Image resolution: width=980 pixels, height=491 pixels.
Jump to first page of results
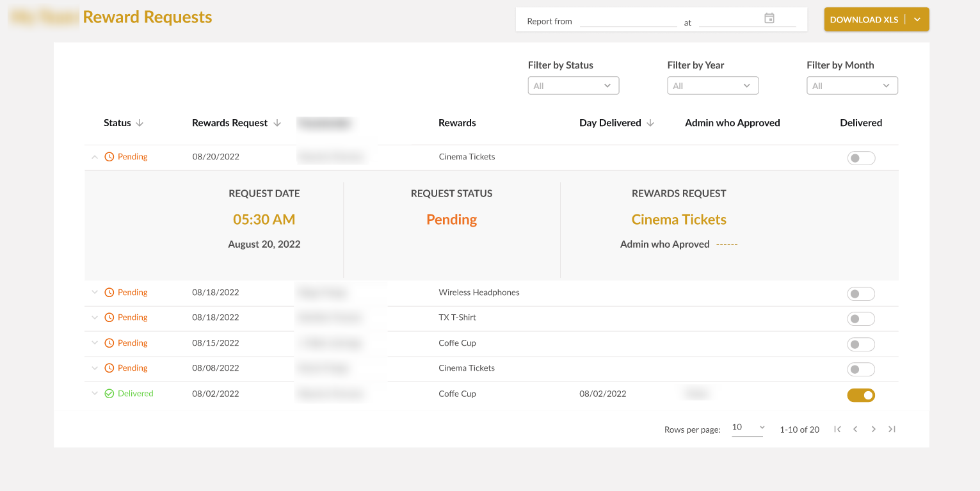click(x=837, y=430)
